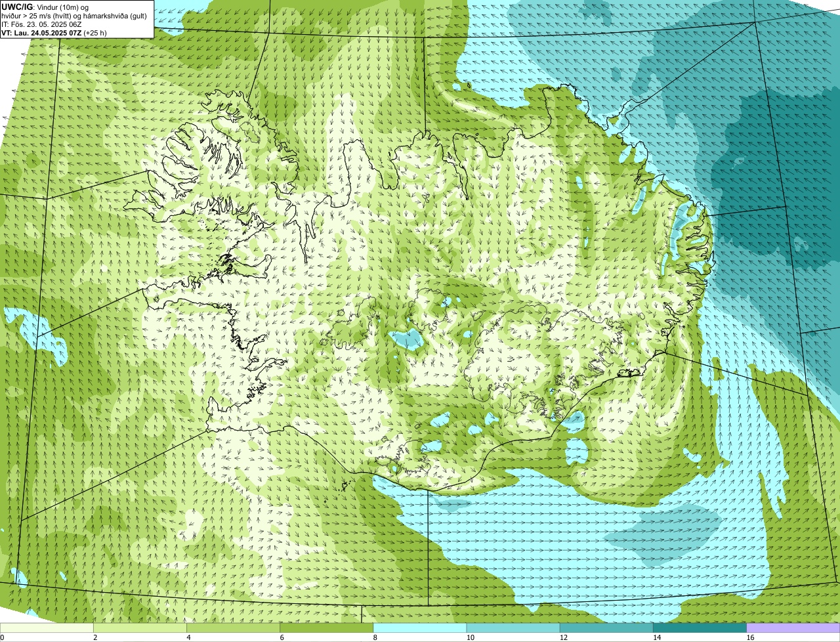
Task: Click the legend scale label '14'
Action: 657,637
